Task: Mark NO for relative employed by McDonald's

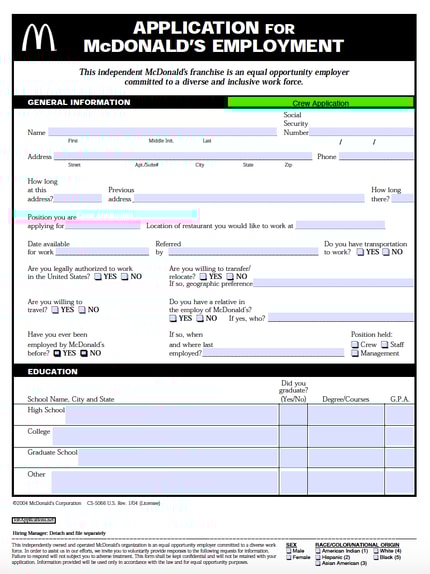Action: [200, 318]
